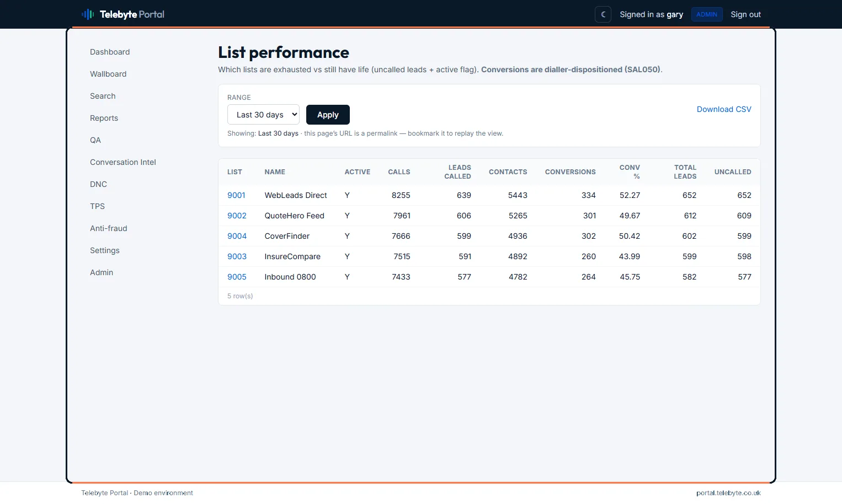The image size is (842, 504).
Task: Open the QA section
Action: click(x=95, y=140)
